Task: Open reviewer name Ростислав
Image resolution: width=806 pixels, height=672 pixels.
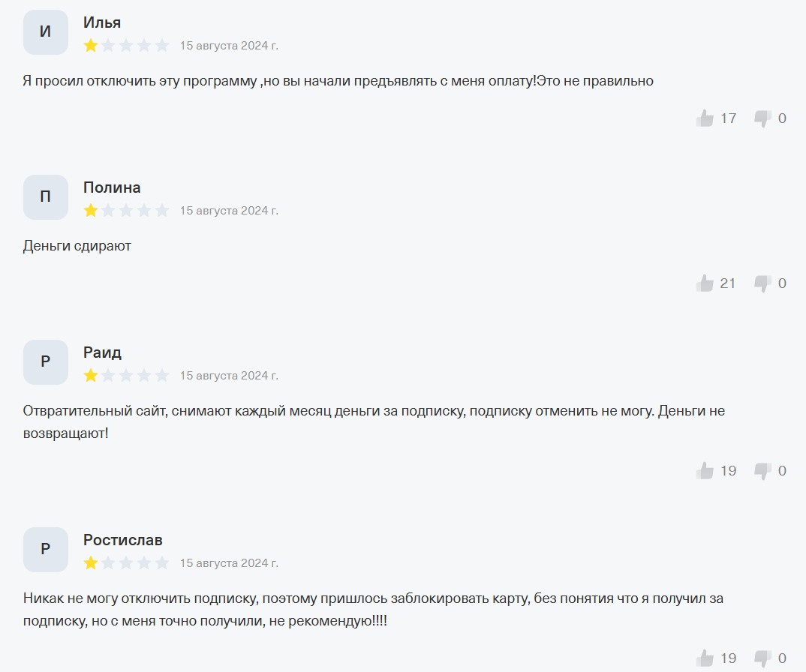Action: 122,540
